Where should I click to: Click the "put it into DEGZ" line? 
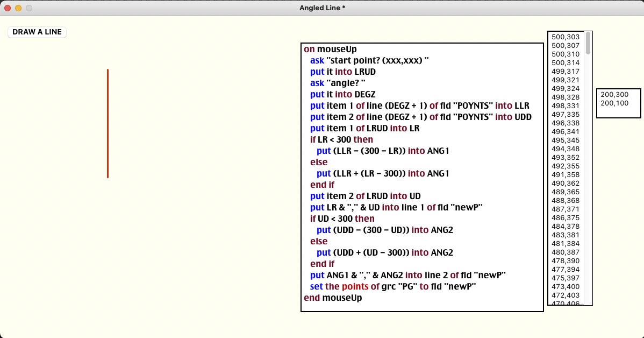click(x=343, y=94)
